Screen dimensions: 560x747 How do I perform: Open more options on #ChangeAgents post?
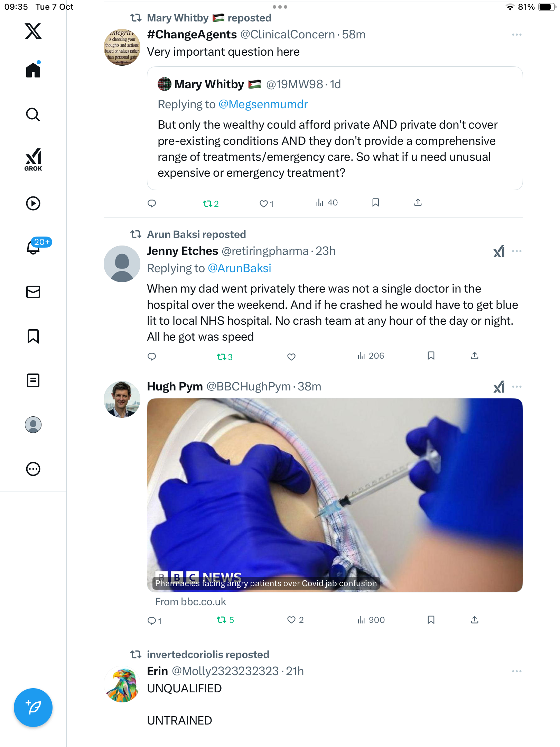click(x=517, y=35)
